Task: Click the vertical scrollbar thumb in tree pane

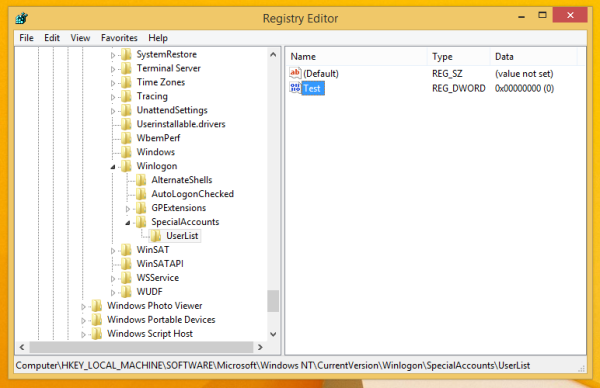Action: click(x=273, y=301)
